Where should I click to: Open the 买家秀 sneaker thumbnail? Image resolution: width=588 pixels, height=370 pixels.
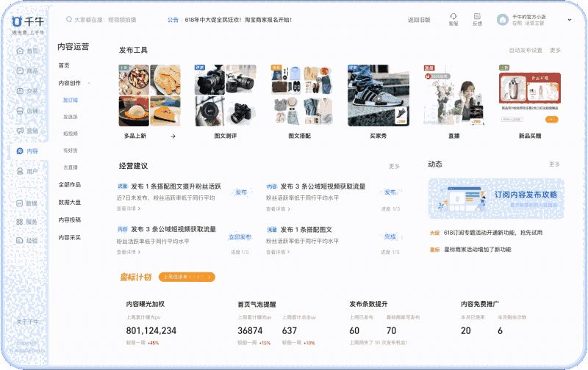[x=378, y=95]
